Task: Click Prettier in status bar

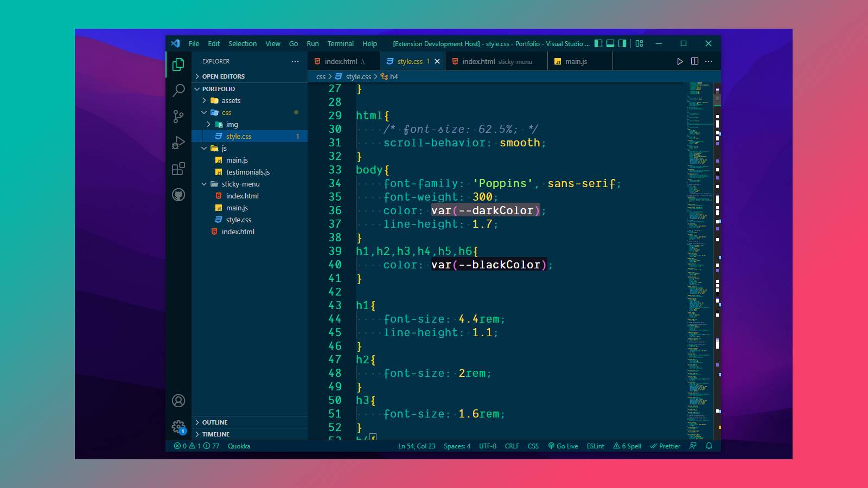Action: [x=665, y=446]
